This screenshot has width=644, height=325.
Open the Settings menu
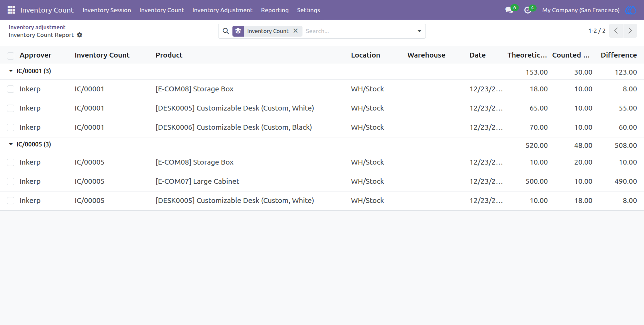(x=308, y=10)
